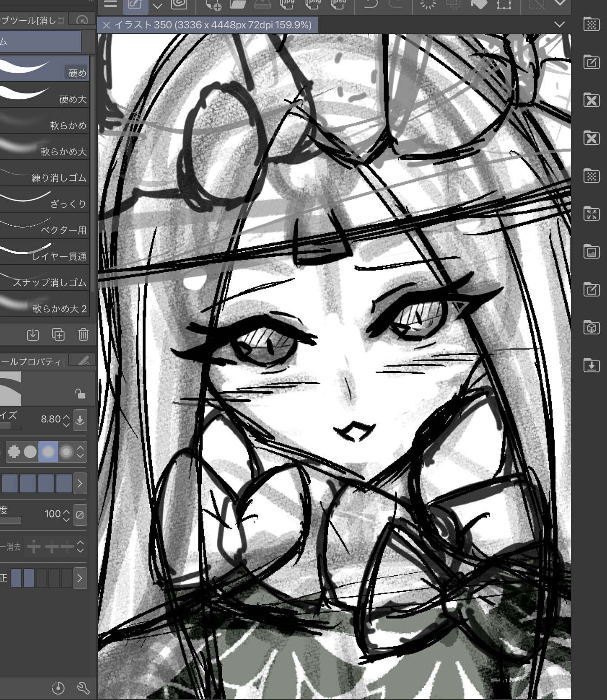Open the image material folder icon
This screenshot has width=607, height=700.
click(x=591, y=251)
